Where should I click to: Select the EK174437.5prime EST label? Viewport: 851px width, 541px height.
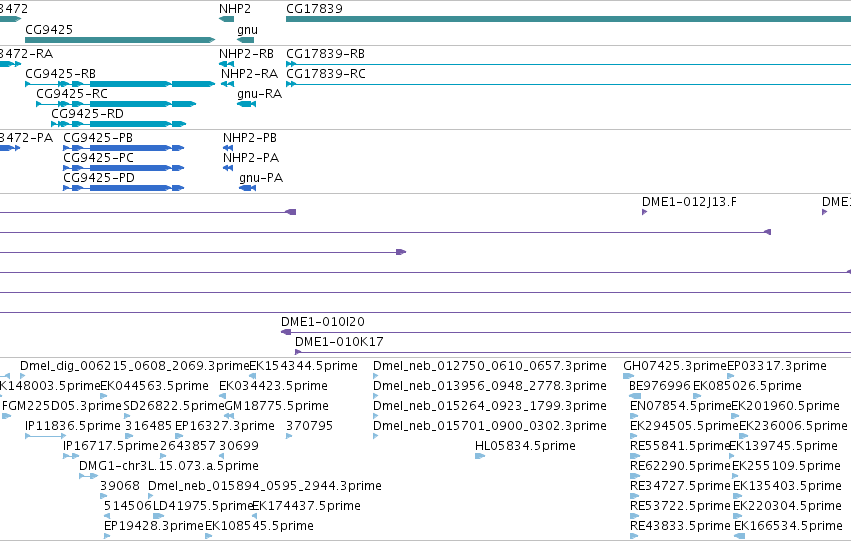click(x=306, y=506)
